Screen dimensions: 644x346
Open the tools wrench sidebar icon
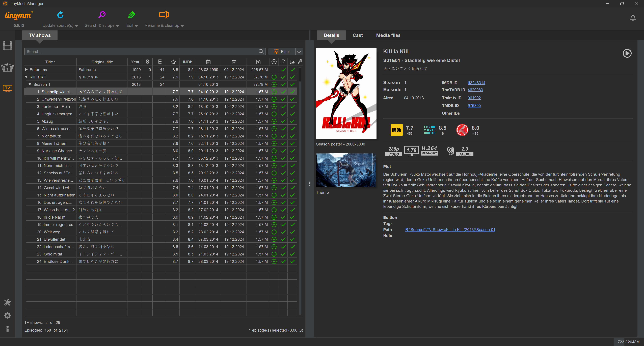[x=8, y=302]
